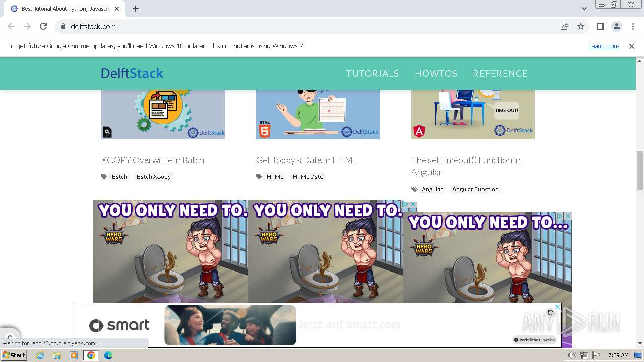
Task: Open XCOPY Overwrite in Batch thumbnail
Action: tap(163, 115)
